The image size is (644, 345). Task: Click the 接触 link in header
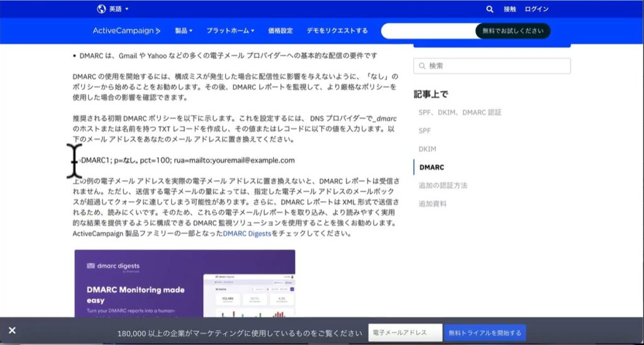tap(509, 9)
